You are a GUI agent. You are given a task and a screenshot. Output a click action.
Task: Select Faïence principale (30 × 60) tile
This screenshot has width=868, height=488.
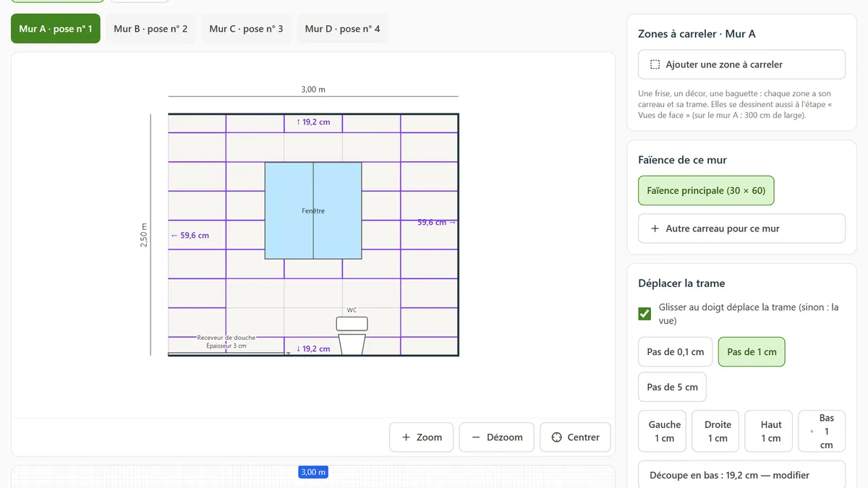tap(706, 191)
